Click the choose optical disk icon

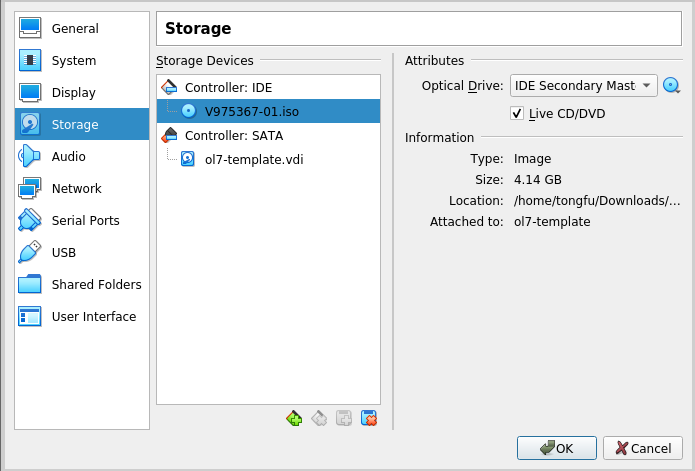click(x=672, y=86)
